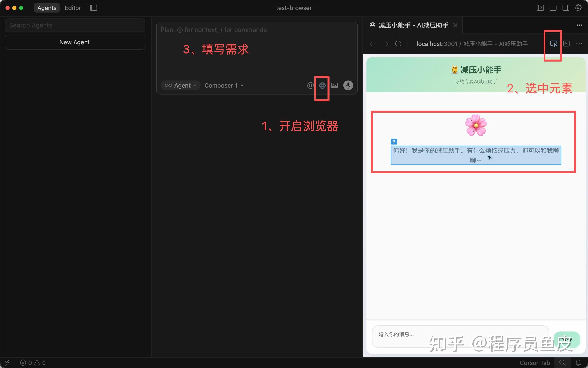This screenshot has width=588, height=368.
Task: Toggle the right sidebar panel
Action: tap(566, 8)
